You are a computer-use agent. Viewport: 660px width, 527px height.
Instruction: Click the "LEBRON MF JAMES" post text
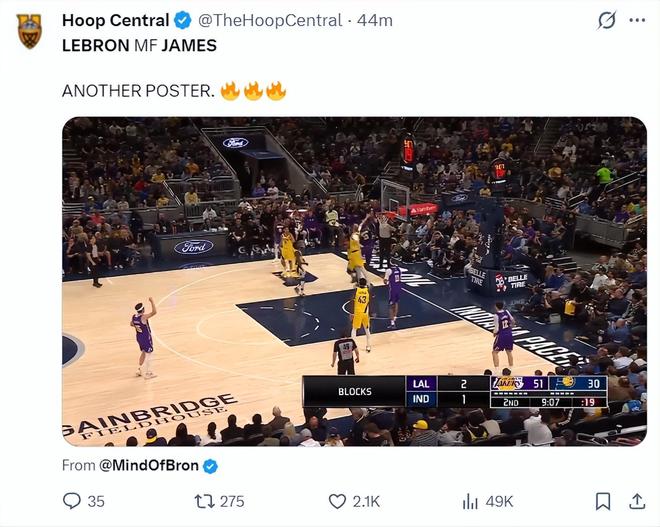click(139, 45)
